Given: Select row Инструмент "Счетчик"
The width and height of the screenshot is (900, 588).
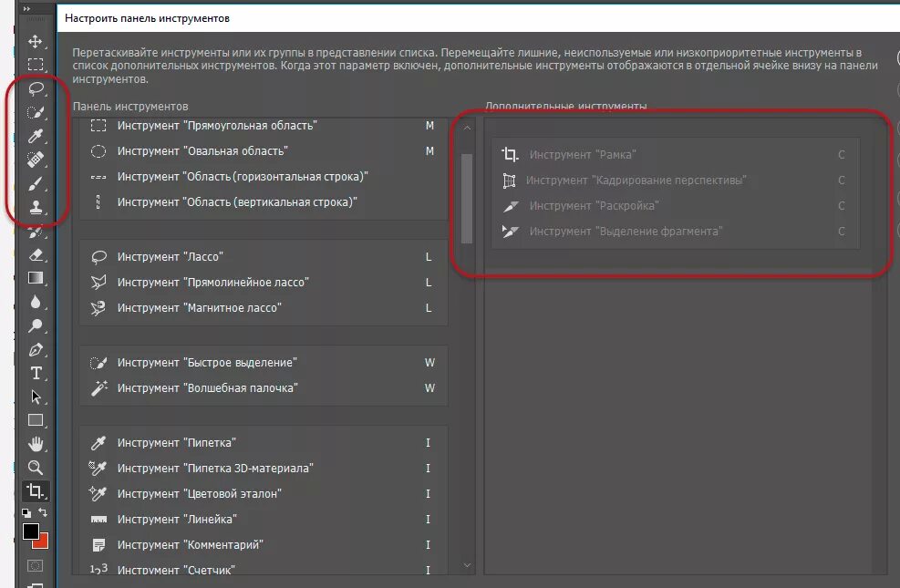Looking at the screenshot, I should click(264, 568).
